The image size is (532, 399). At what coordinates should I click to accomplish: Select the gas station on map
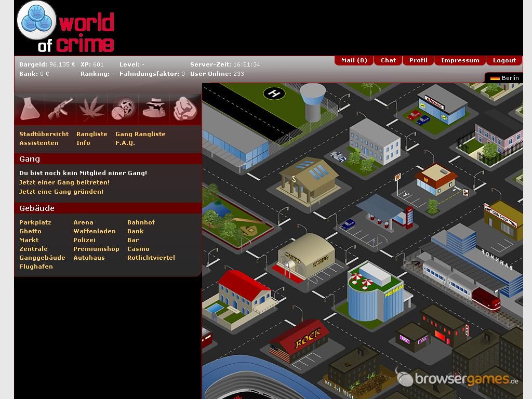tap(385, 213)
